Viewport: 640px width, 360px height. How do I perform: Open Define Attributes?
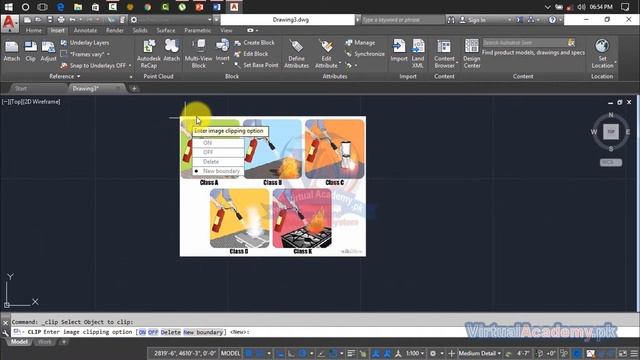[296, 54]
